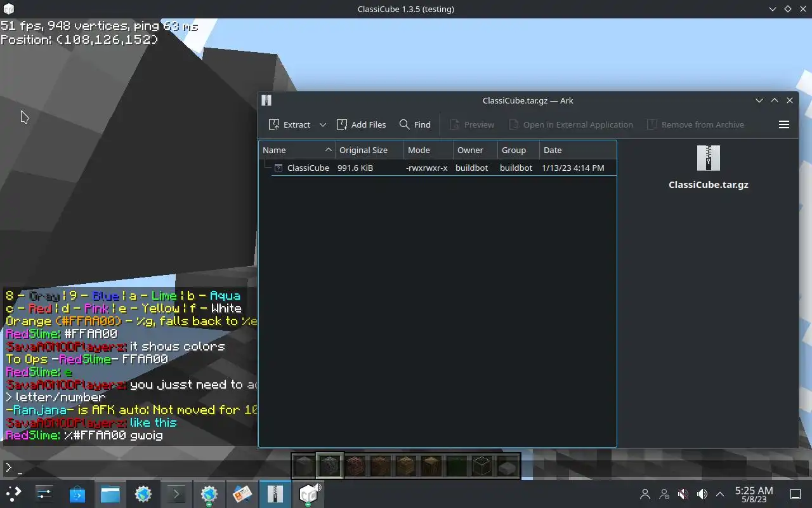Viewport: 812px width, 508px height.
Task: Click RedSlime's gwoig chat message
Action: (84, 436)
